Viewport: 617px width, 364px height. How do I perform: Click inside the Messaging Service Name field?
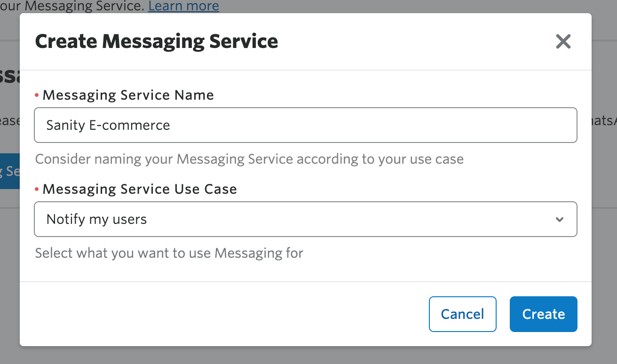point(306,125)
